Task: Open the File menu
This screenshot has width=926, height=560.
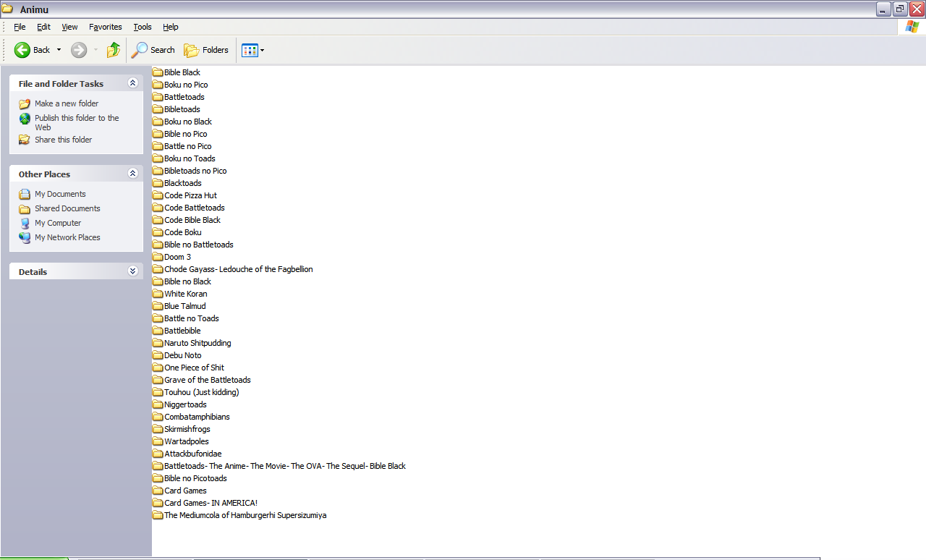Action: (20, 27)
